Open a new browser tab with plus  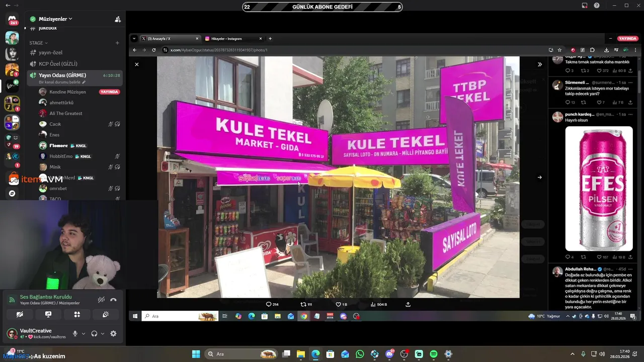click(x=270, y=39)
